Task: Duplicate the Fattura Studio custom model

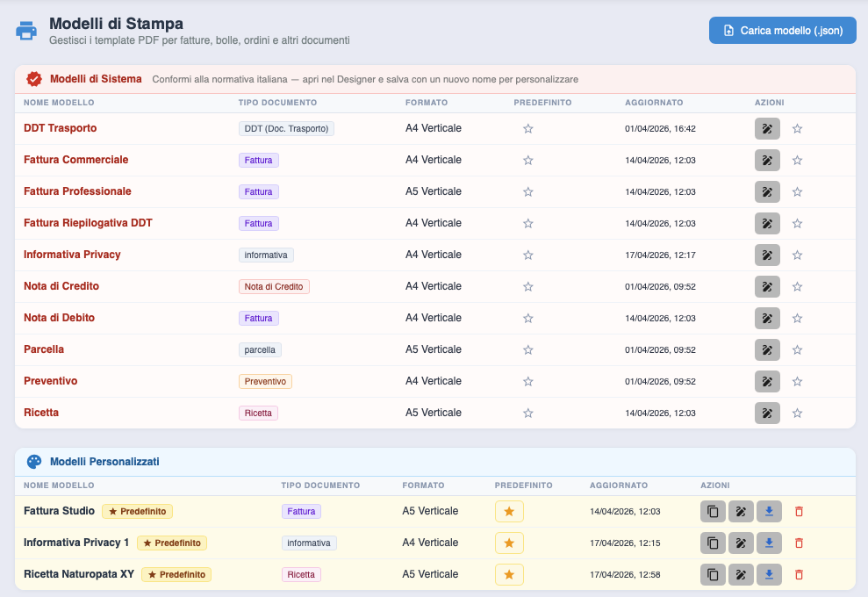Action: click(x=713, y=512)
